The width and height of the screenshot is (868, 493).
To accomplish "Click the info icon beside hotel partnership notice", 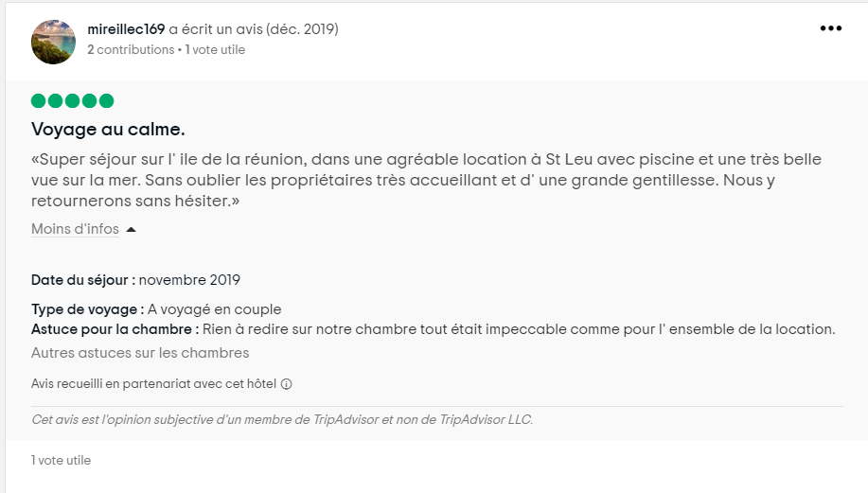I will coord(286,384).
